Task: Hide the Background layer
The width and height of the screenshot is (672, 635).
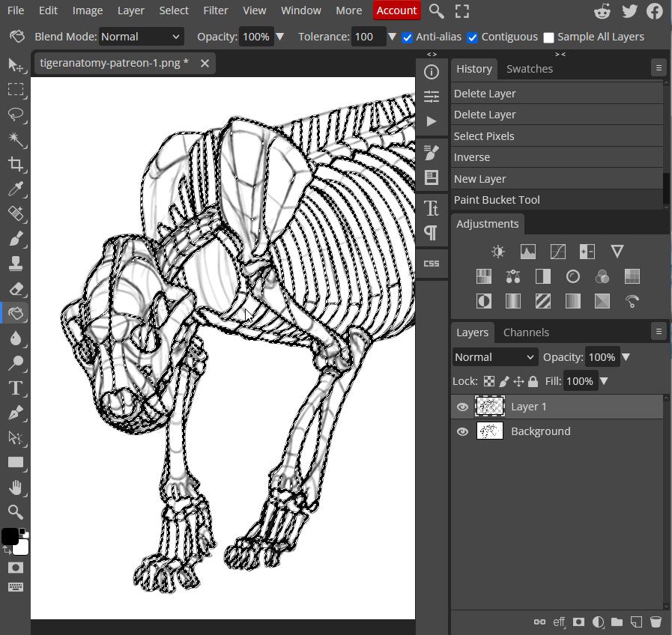Action: (x=462, y=431)
